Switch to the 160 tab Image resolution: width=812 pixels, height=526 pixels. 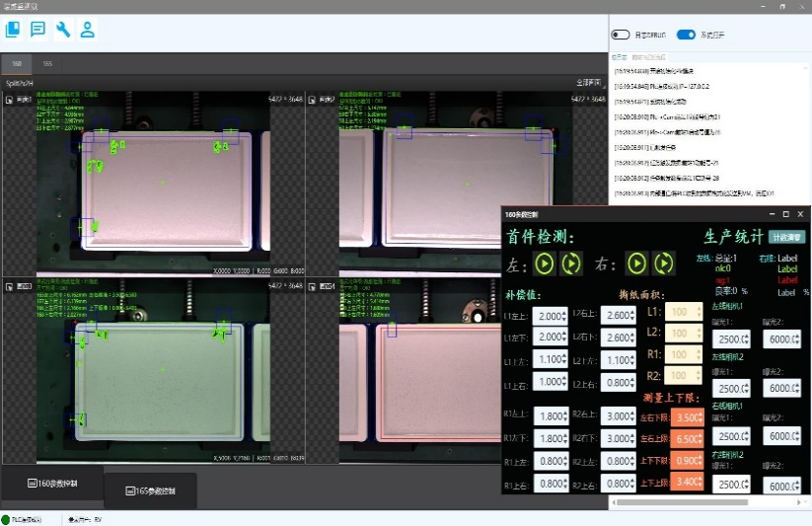pyautogui.click(x=17, y=64)
